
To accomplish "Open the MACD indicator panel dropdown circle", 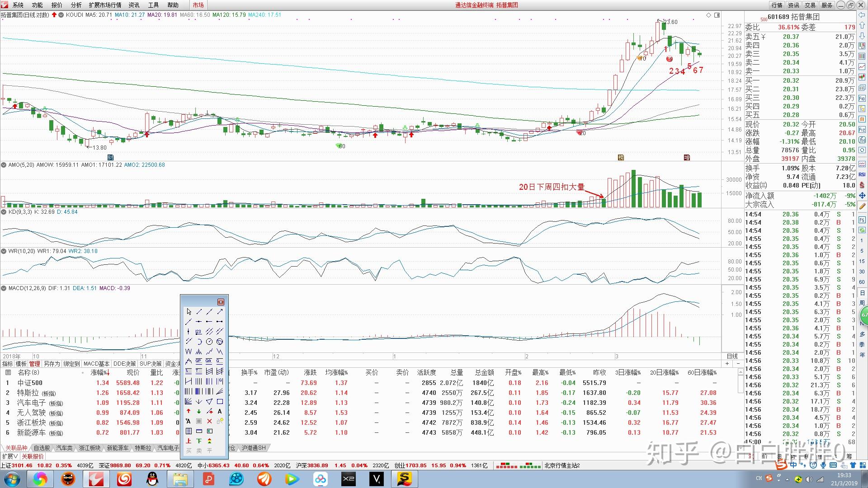I will click(x=4, y=288).
